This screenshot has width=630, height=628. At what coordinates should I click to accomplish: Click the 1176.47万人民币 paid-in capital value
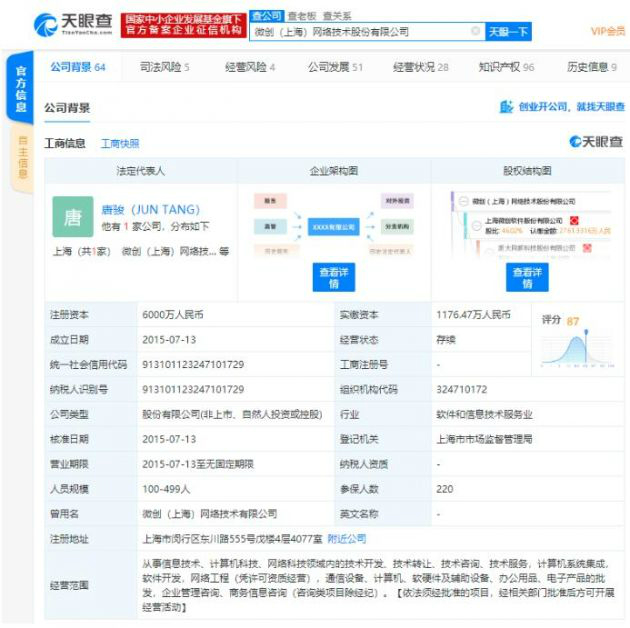[473, 314]
